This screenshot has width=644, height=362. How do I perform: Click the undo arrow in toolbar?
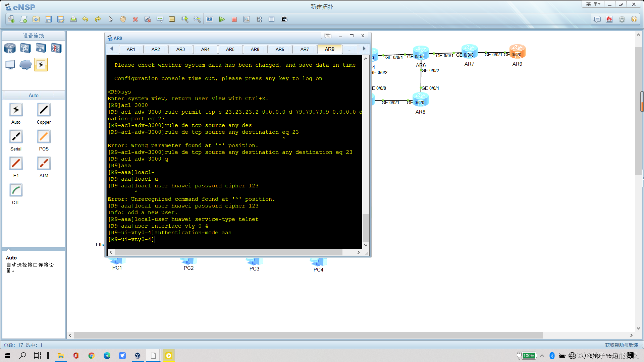(85, 19)
